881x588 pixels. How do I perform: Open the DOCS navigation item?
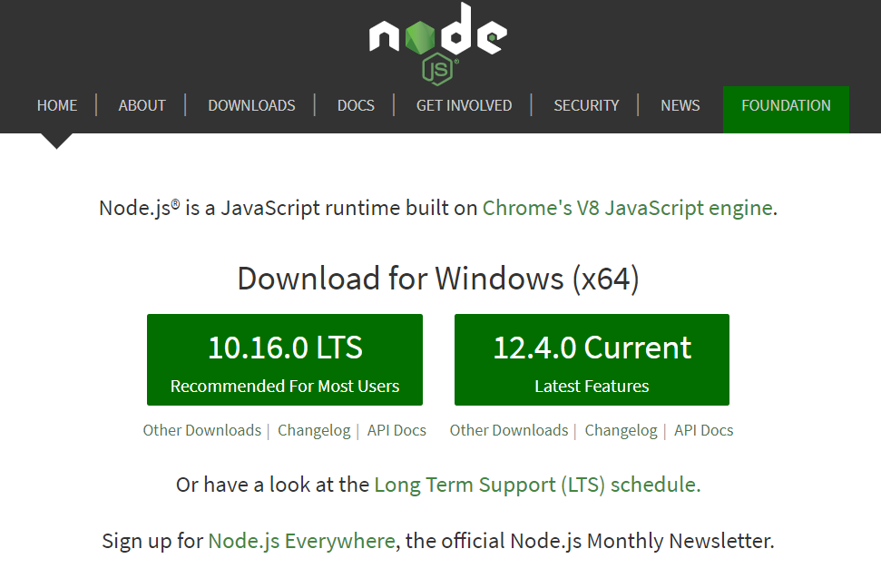pyautogui.click(x=356, y=105)
